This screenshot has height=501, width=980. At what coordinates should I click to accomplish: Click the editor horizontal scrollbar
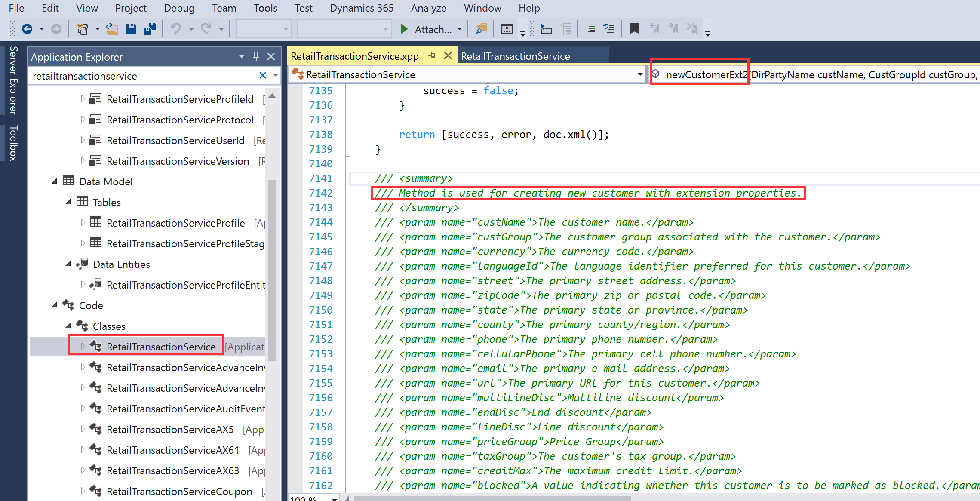click(x=492, y=498)
